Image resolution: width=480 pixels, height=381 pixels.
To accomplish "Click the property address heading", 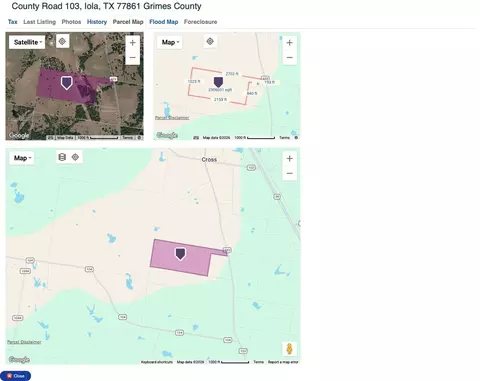I will click(106, 6).
